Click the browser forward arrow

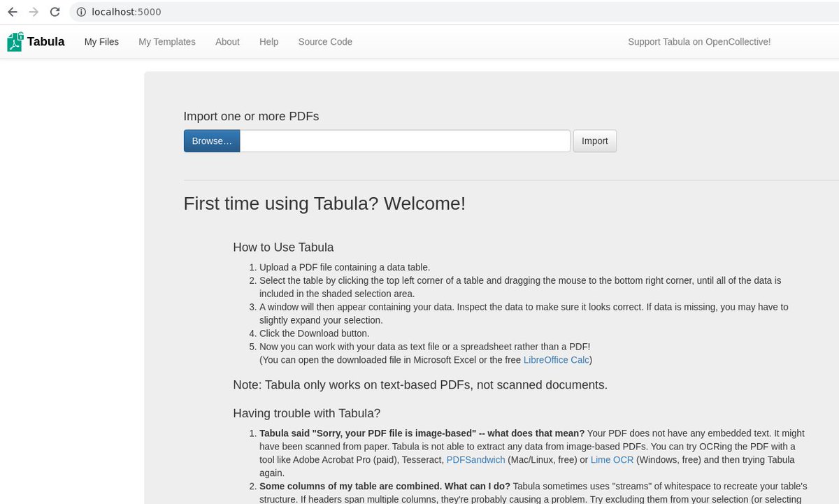(33, 12)
